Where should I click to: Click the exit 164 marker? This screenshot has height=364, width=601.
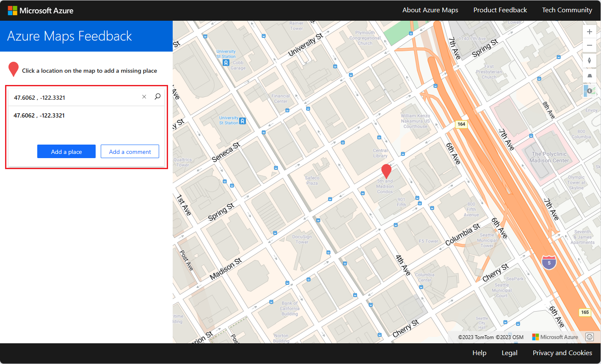tap(461, 124)
